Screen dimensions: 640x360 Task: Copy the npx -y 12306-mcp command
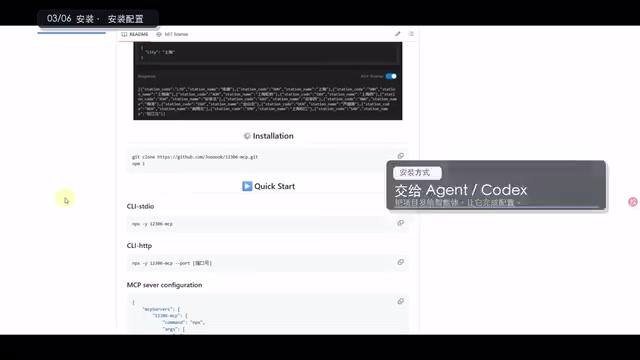(400, 223)
